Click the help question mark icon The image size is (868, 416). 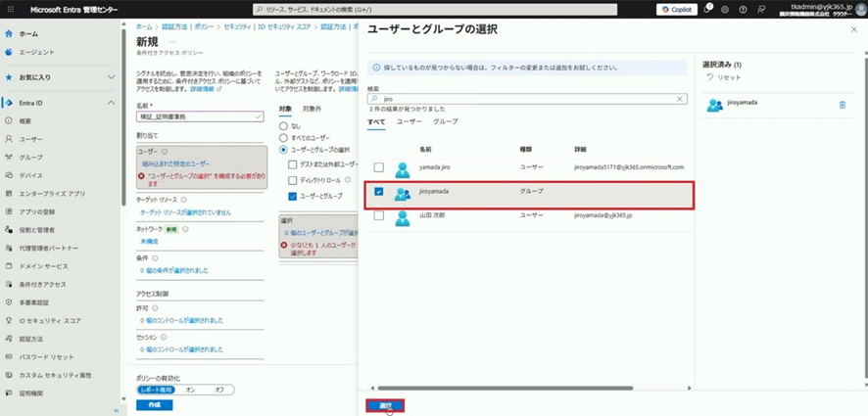744,9
